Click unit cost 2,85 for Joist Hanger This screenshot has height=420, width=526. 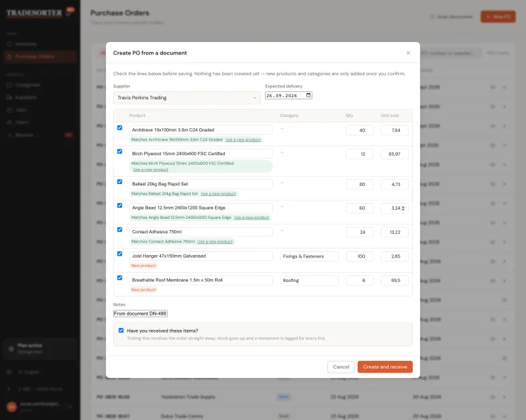[x=395, y=256]
